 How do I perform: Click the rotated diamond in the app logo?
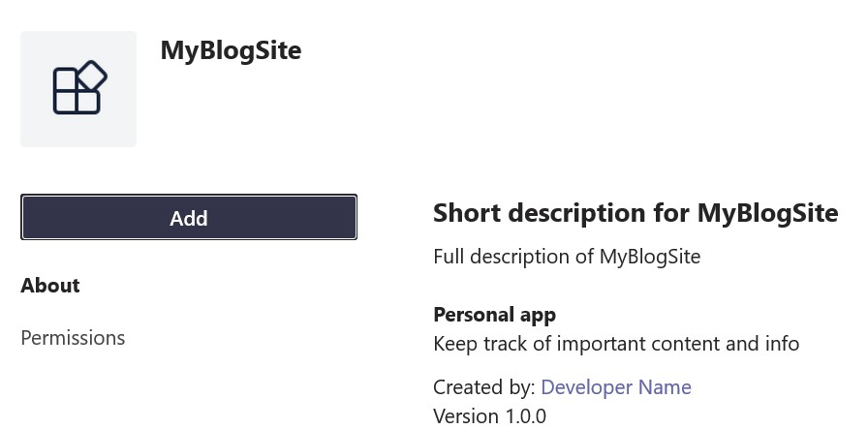91,77
